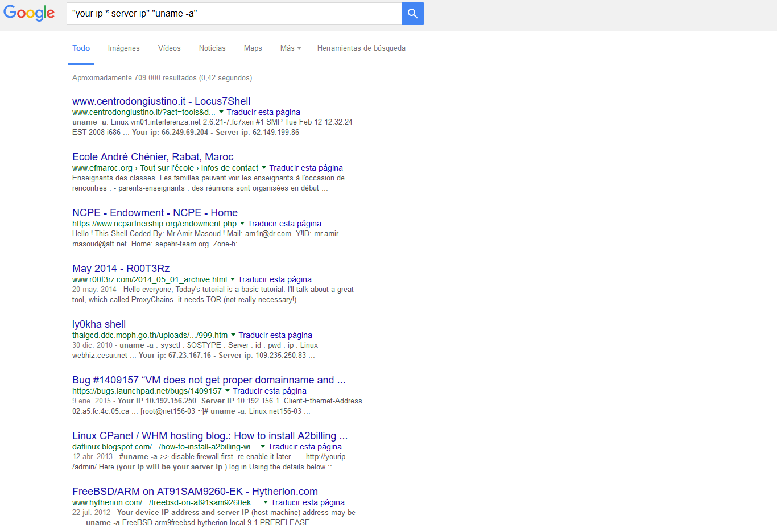Open result Ecole André Chénier, Rabat, Maroc

click(x=152, y=157)
